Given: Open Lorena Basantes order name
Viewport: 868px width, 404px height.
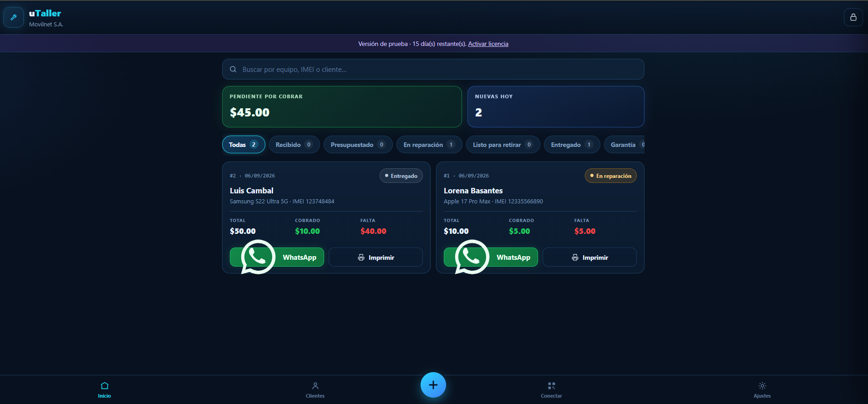Looking at the screenshot, I should click(473, 191).
